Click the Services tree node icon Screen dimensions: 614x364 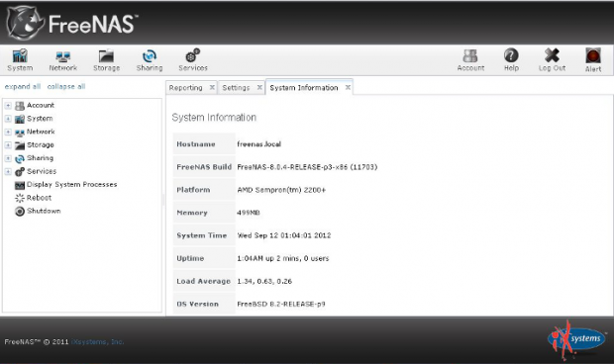click(20, 172)
